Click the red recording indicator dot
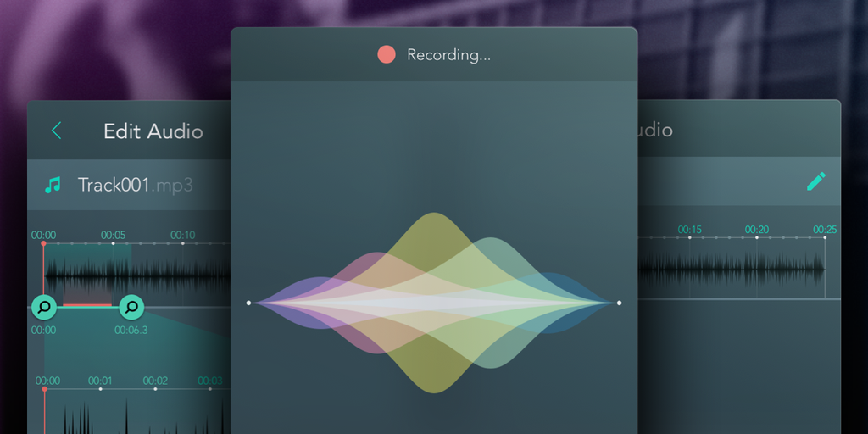 pyautogui.click(x=387, y=55)
